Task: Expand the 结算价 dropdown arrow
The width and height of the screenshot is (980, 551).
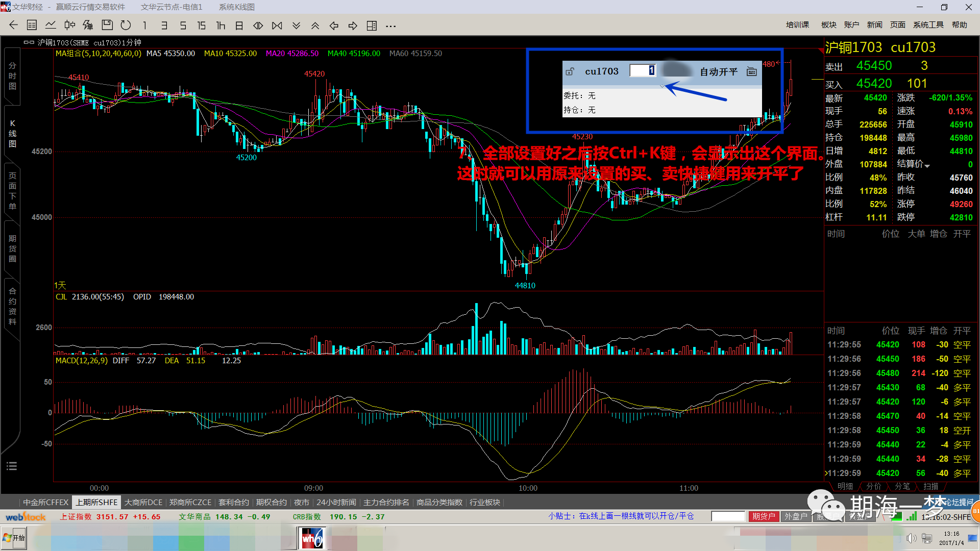Action: (927, 166)
